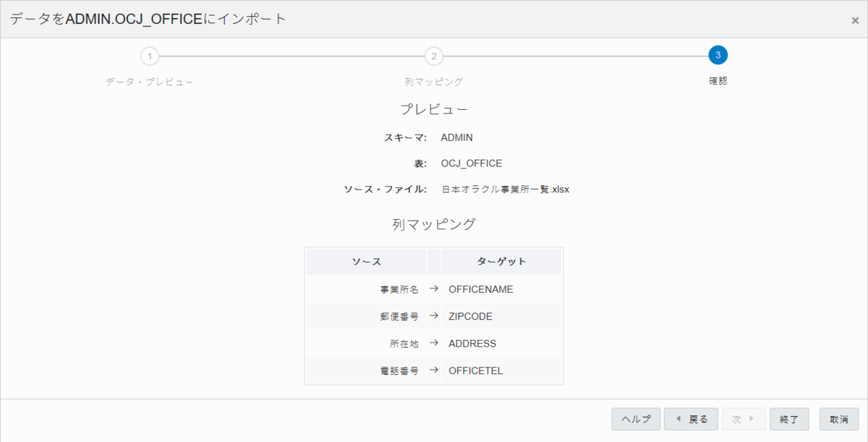Finish the import with 終了 button
Viewport: 868px width, 442px height.
[x=788, y=419]
